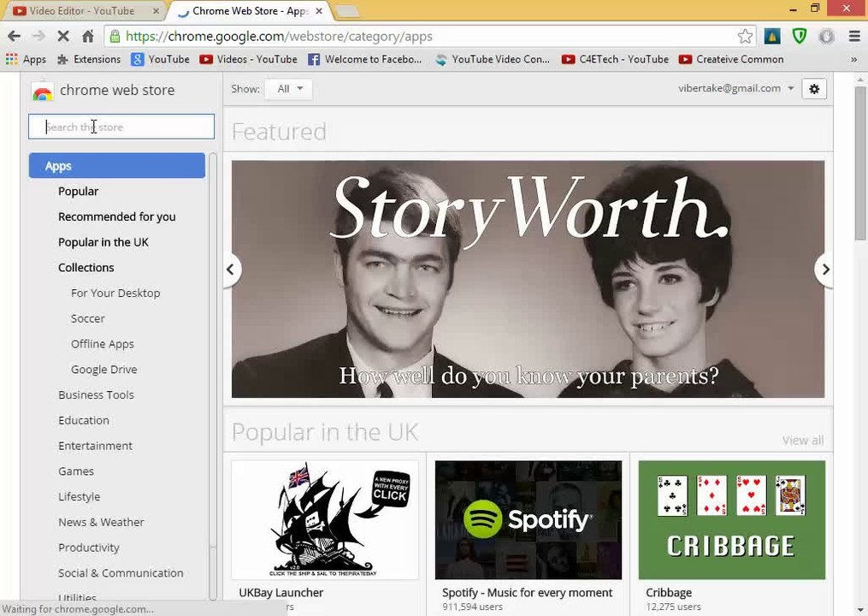Viewport: 868px width, 616px height.
Task: Switch to the Video Editor - YouTube tab
Action: (x=82, y=10)
